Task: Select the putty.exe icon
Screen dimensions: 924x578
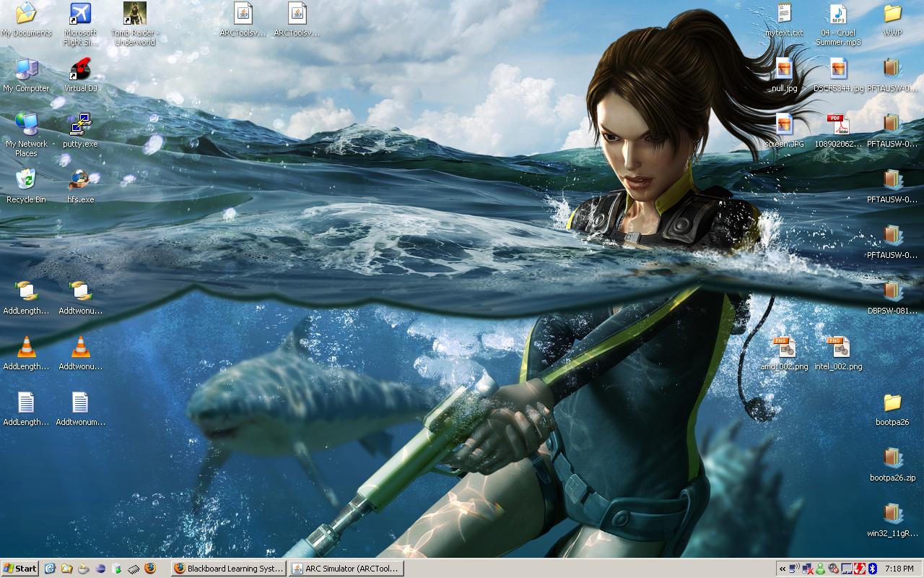Action: (80, 131)
